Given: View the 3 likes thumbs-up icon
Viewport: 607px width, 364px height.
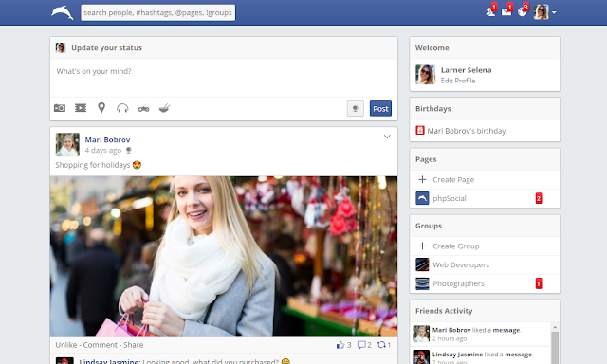Looking at the screenshot, I should tap(340, 345).
